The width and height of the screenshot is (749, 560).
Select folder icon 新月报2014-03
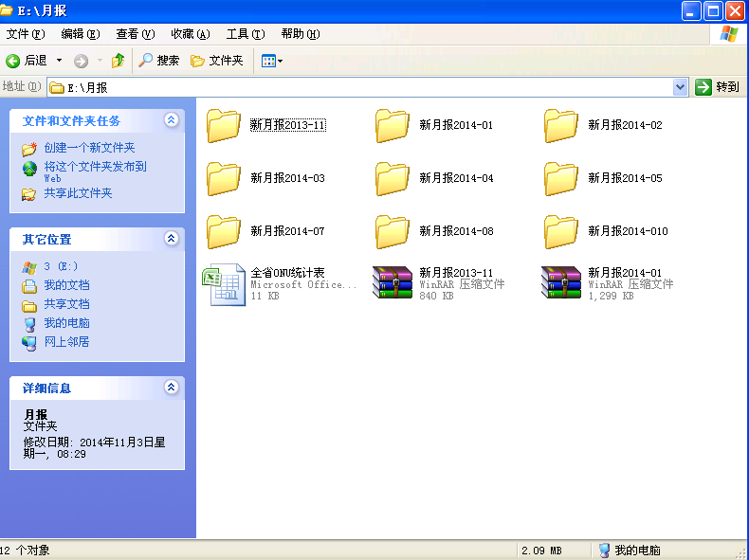(223, 178)
